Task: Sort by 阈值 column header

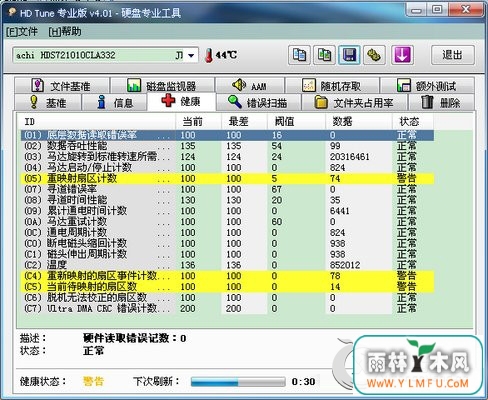Action: coord(296,122)
